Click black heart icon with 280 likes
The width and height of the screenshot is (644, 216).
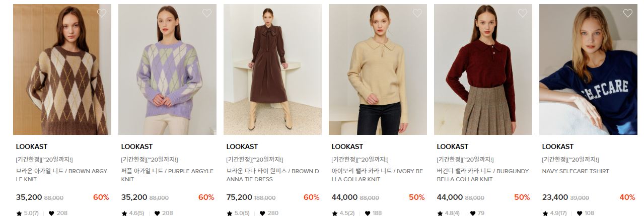[x=263, y=213]
